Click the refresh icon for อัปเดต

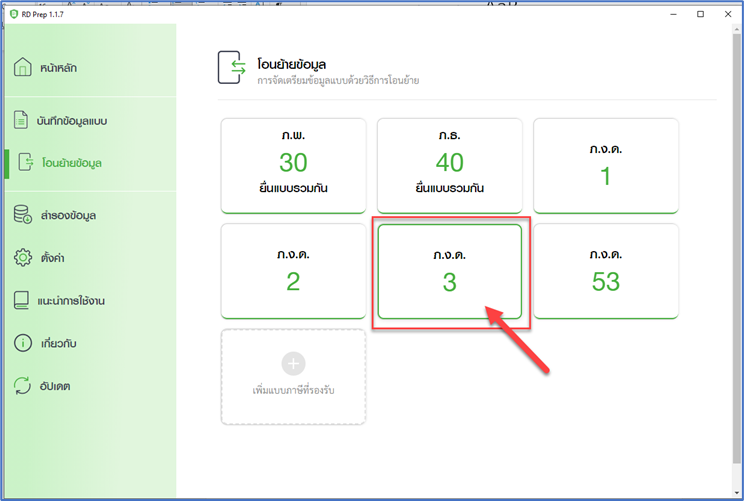[23, 385]
